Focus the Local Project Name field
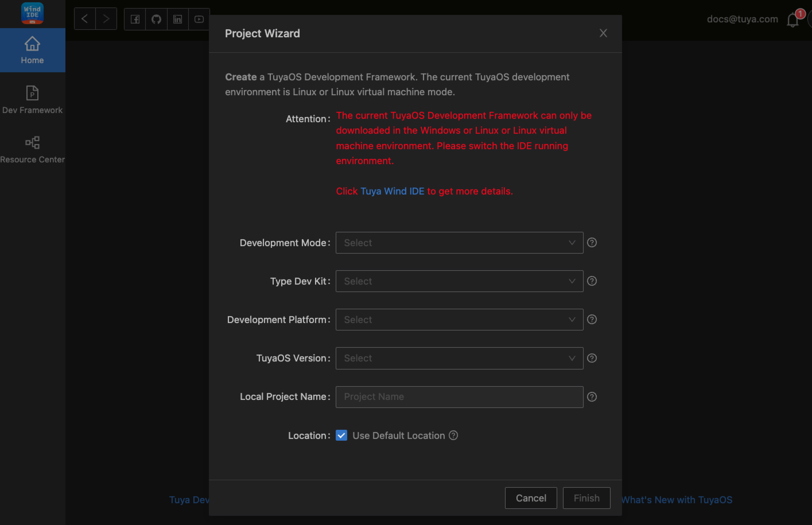 pos(460,397)
